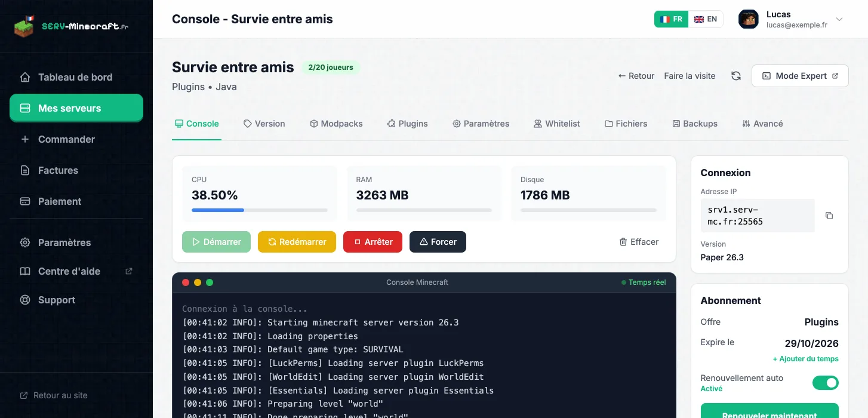Click + Ajouter du temps link
The height and width of the screenshot is (418, 868).
[805, 359]
